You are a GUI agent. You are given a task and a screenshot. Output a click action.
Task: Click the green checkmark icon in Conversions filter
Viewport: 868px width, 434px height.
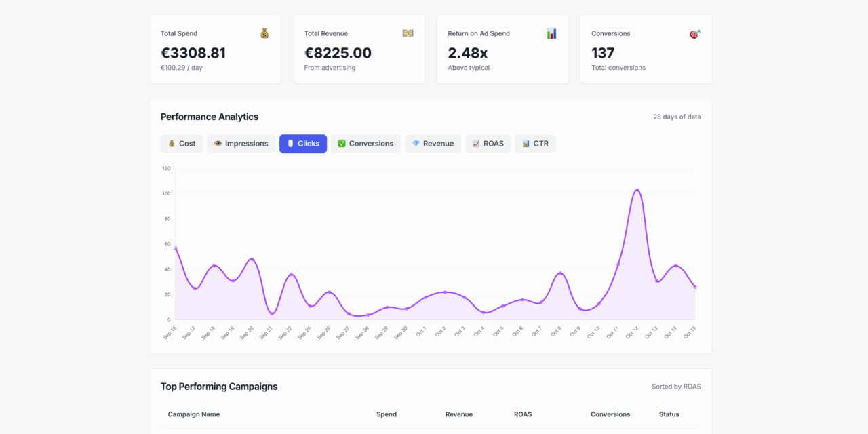point(341,143)
